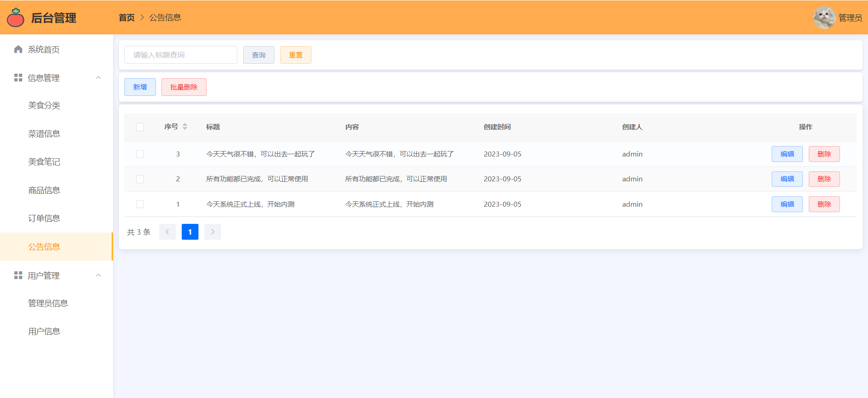The height and width of the screenshot is (398, 868).
Task: Click the 创建人 column header
Action: click(632, 127)
